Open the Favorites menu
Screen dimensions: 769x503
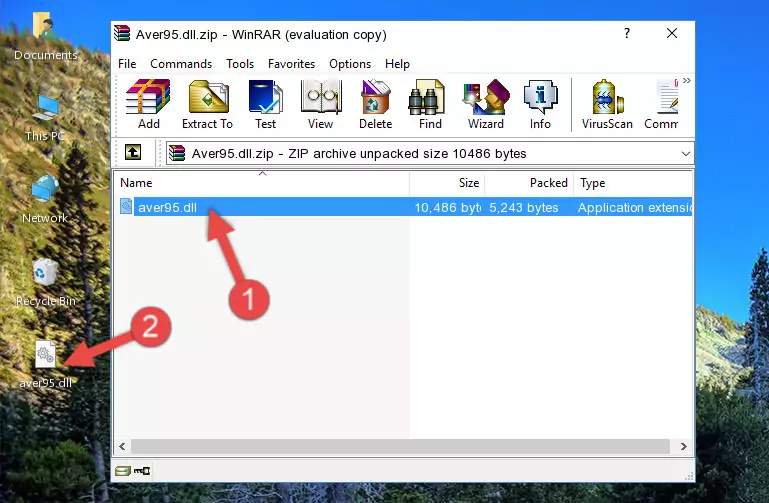(291, 64)
